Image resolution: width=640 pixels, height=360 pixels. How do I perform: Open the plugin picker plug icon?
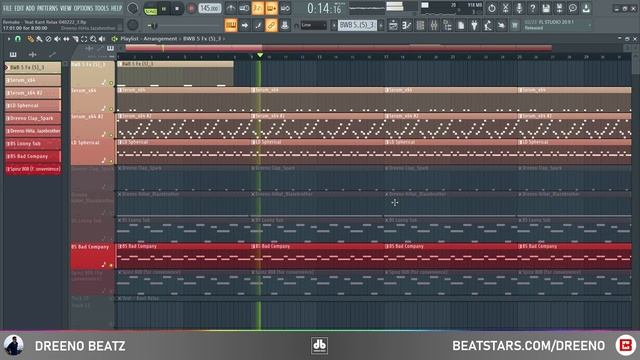pos(474,25)
